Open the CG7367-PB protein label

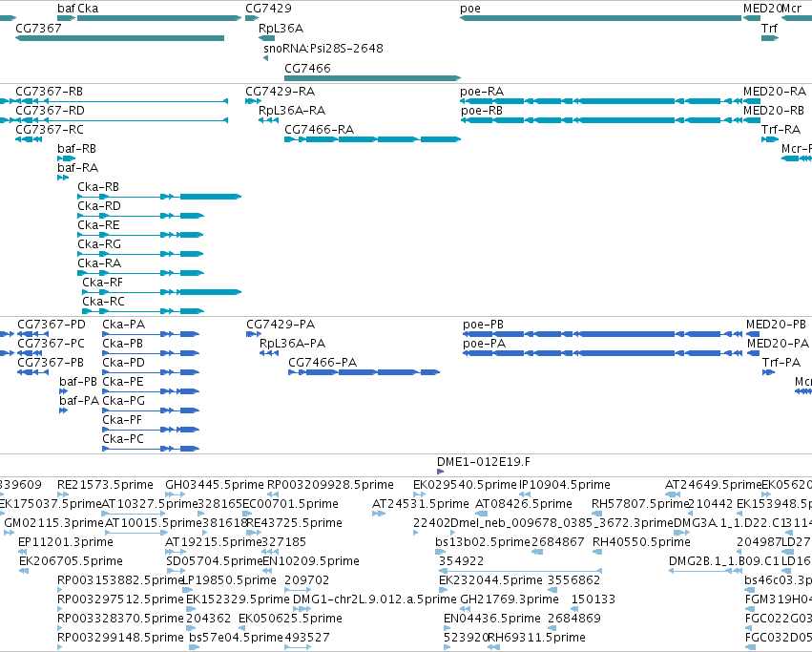tap(51, 363)
